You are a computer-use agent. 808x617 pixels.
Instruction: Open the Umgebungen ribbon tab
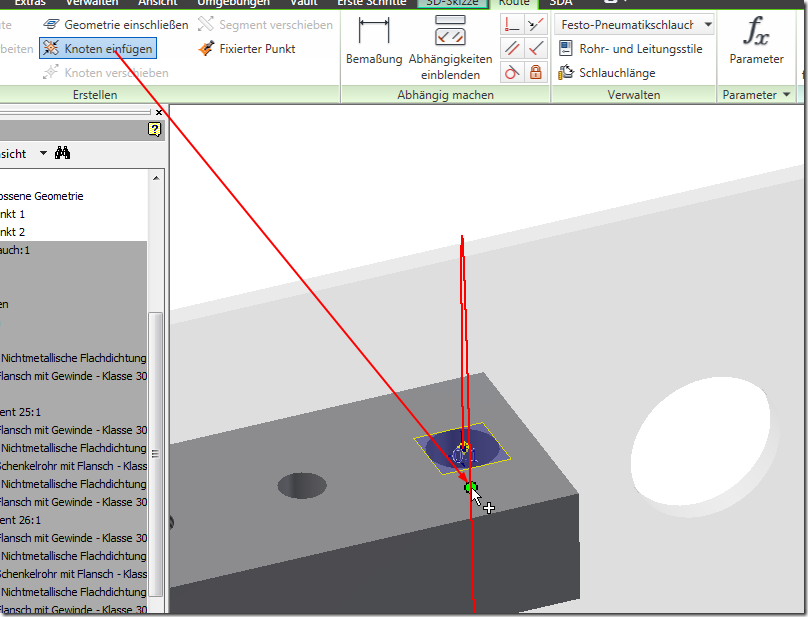[233, 3]
